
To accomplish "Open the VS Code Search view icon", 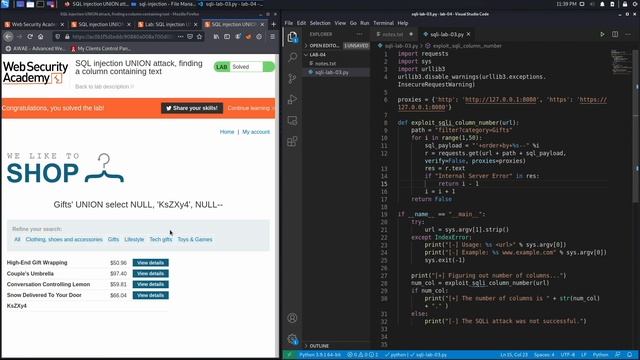I will coord(292,57).
